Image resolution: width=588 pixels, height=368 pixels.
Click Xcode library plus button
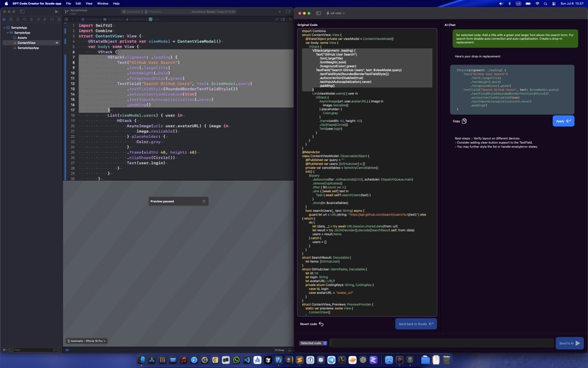point(280,12)
